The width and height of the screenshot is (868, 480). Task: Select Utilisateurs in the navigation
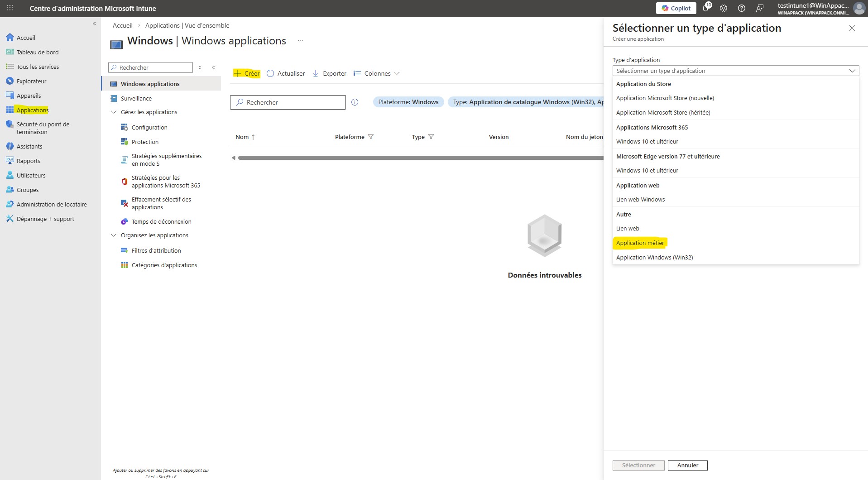(31, 175)
